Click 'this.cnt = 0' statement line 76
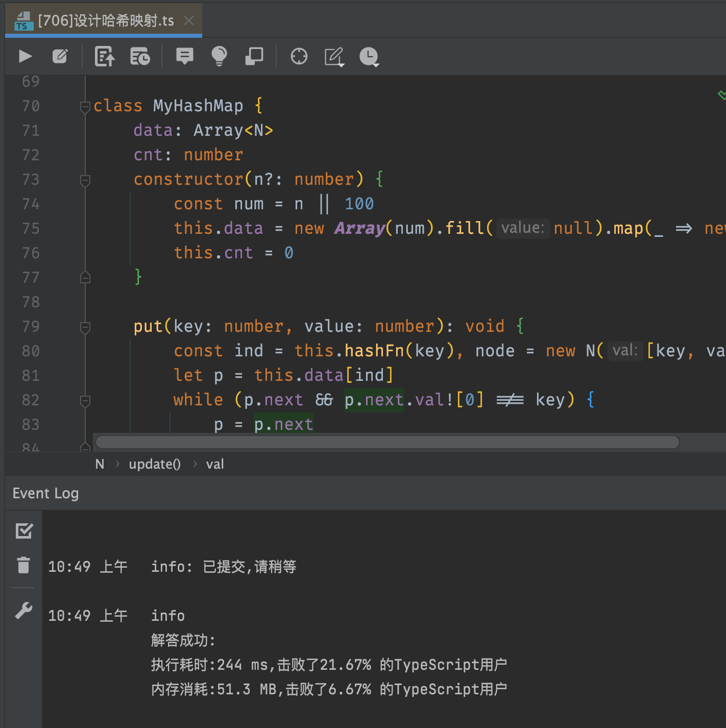Screen dimensions: 726x728 click(234, 253)
